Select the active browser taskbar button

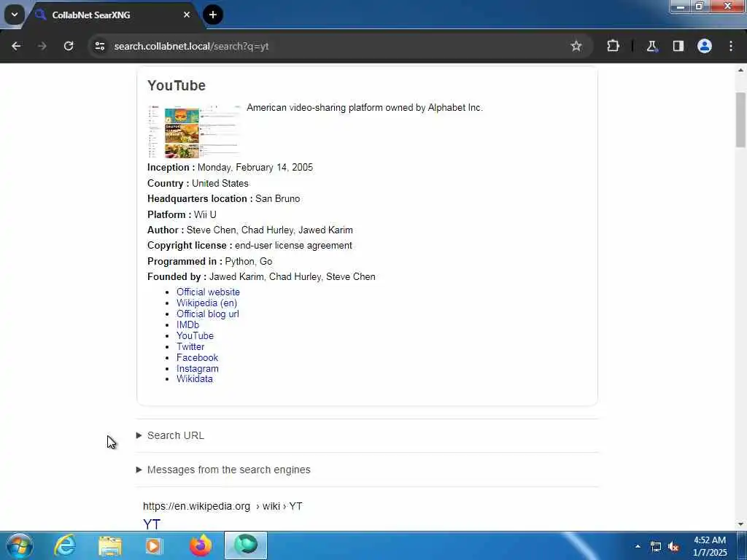click(246, 545)
